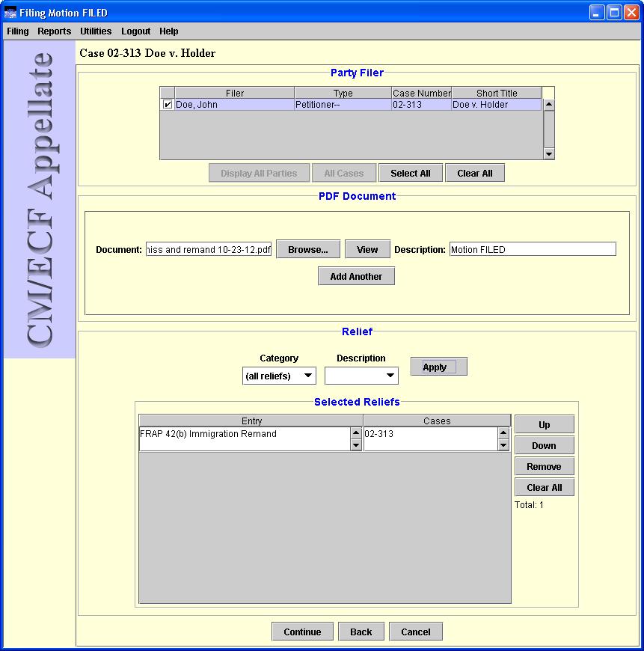
Task: Select the 02-313 cell in Party Filer
Action: click(422, 105)
